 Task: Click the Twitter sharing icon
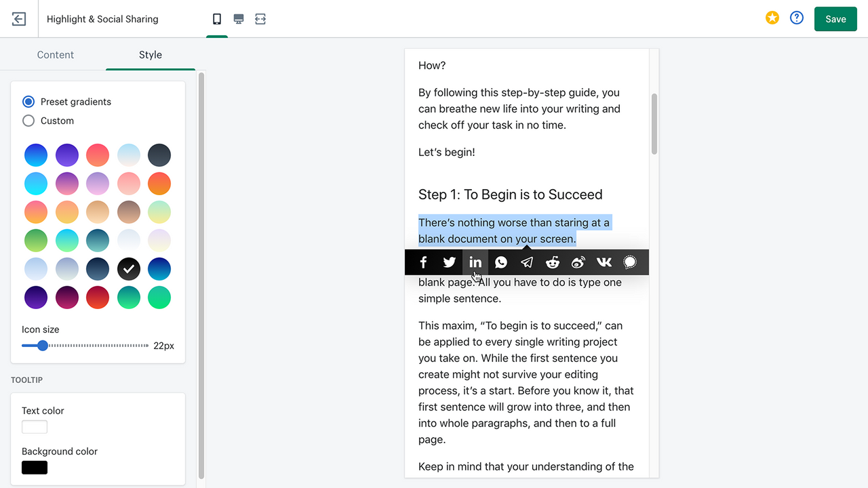[x=449, y=262]
